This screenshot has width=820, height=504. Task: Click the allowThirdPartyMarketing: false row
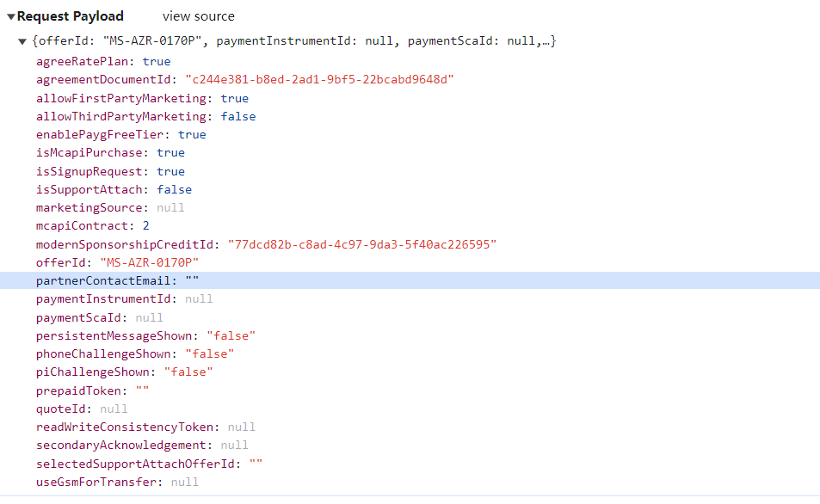coord(146,116)
